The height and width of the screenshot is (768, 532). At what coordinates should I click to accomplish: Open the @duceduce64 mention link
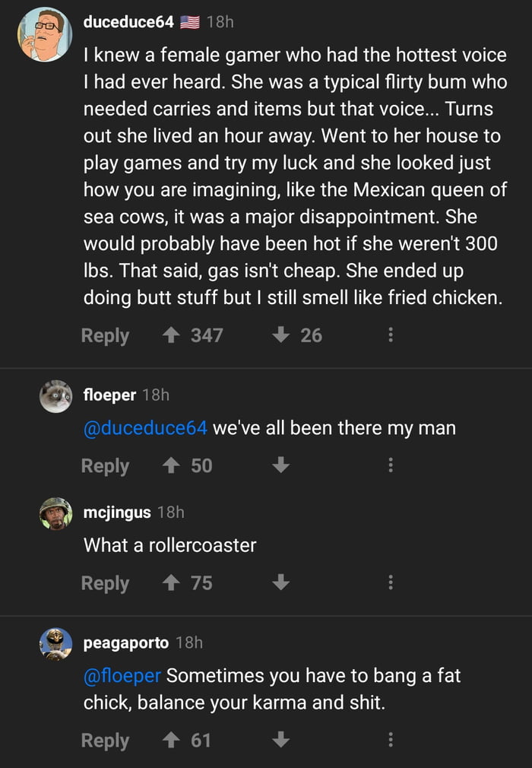tap(145, 428)
